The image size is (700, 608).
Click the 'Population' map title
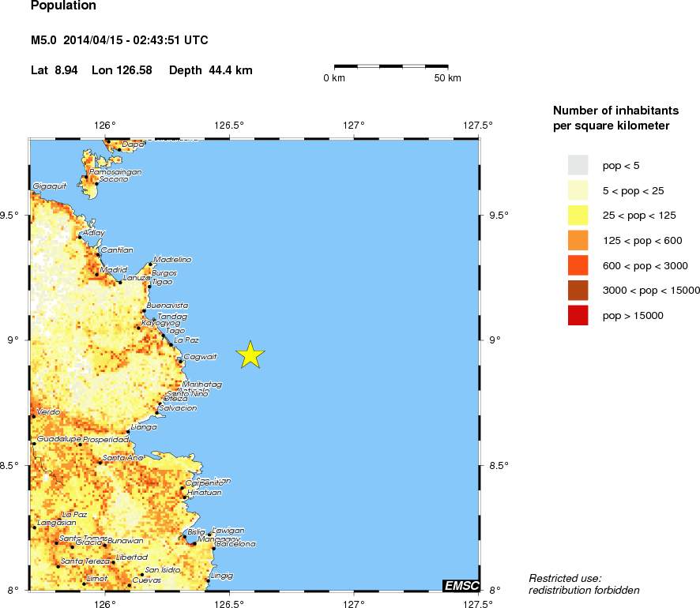[x=63, y=6]
